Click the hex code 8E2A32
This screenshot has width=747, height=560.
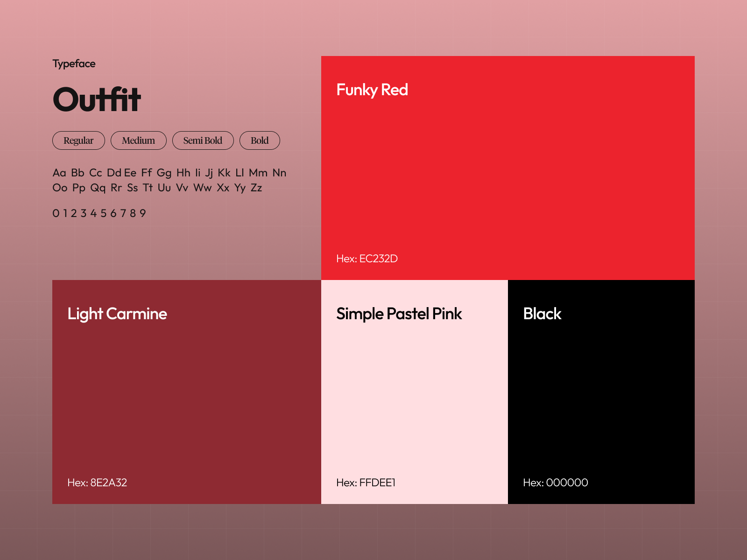pyautogui.click(x=98, y=483)
